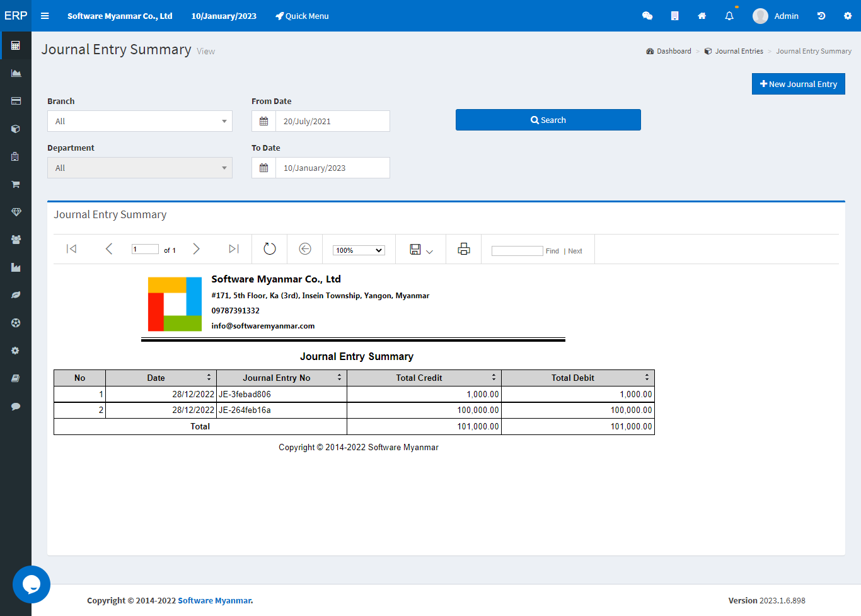This screenshot has width=861, height=616.
Task: Sort report by Journal Entry No column
Action: (x=339, y=378)
